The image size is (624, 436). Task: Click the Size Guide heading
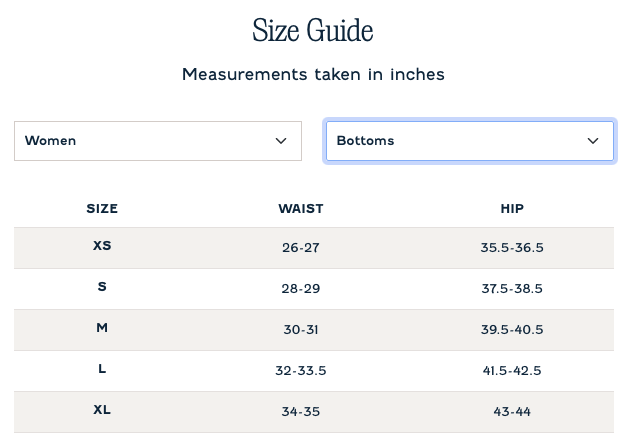pyautogui.click(x=313, y=30)
